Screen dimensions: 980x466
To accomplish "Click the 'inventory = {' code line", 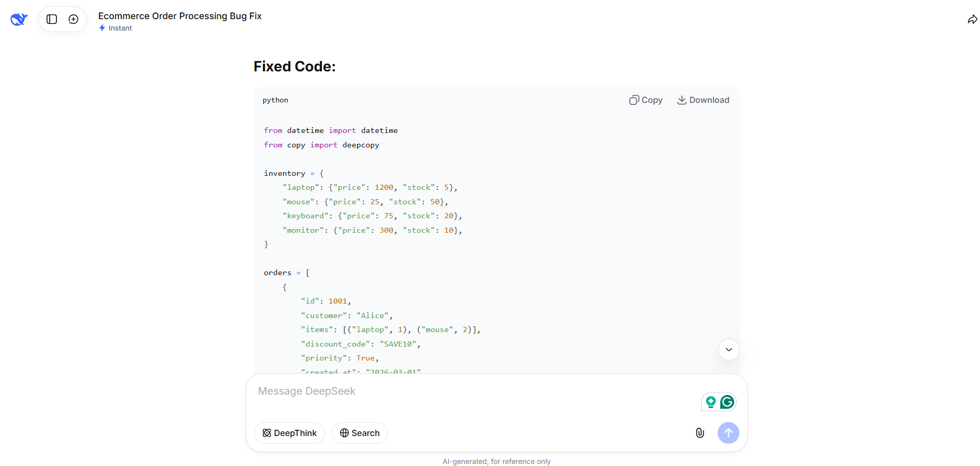I will tap(294, 173).
